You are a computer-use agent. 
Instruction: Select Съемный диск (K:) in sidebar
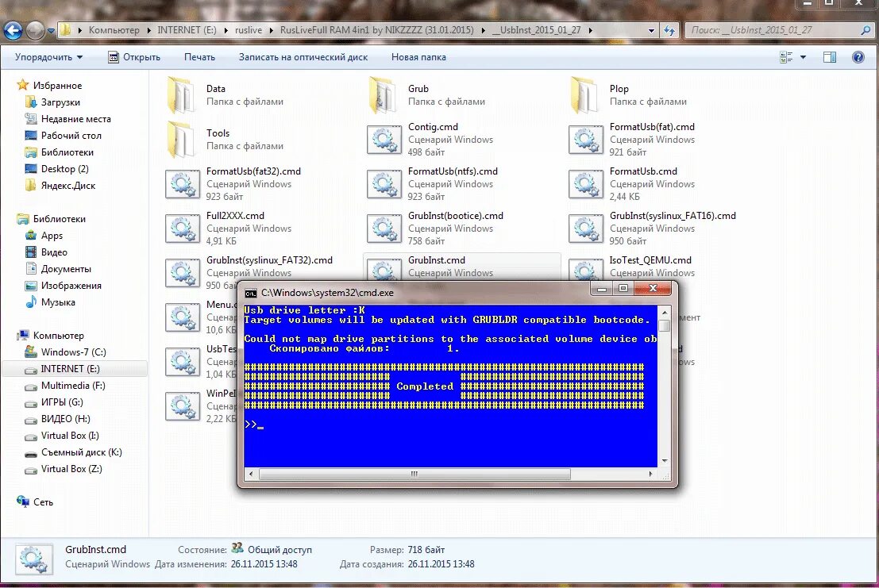[81, 452]
